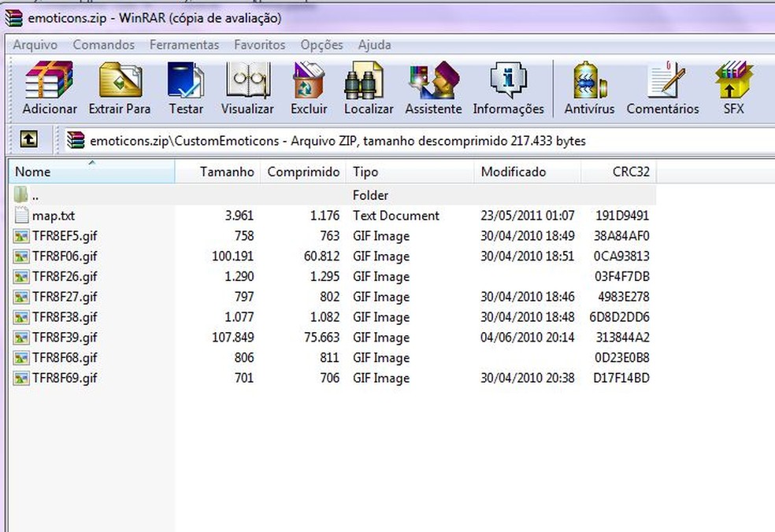
Task: Click CRC32 value 03F4F7DB
Action: pyautogui.click(x=622, y=276)
